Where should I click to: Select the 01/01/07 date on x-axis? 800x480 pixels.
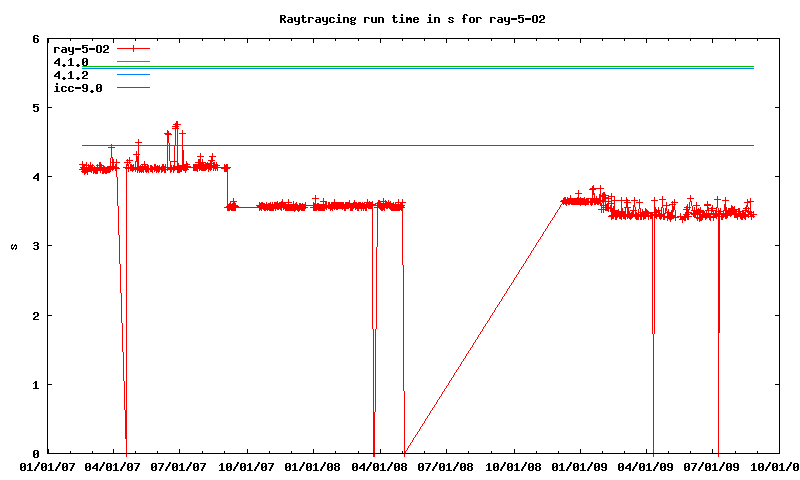47,466
